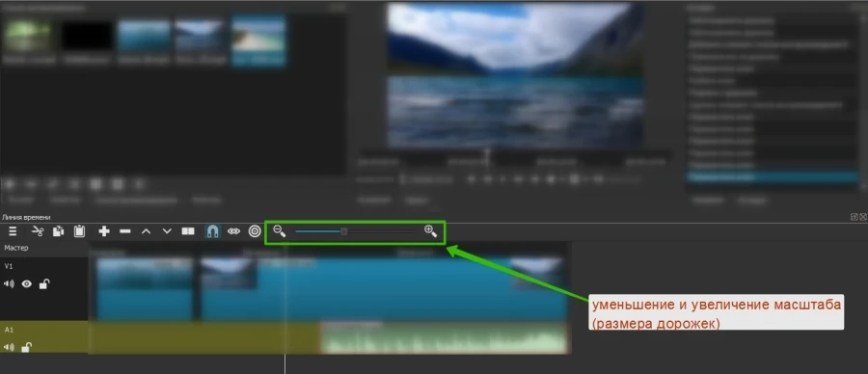This screenshot has height=374, width=868.
Task: Toggle the ripple target icon
Action: pos(255,231)
